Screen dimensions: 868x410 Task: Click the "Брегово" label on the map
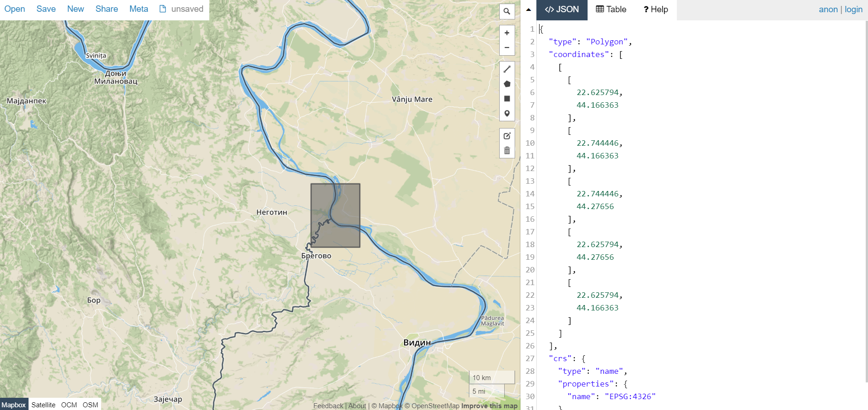pyautogui.click(x=316, y=256)
